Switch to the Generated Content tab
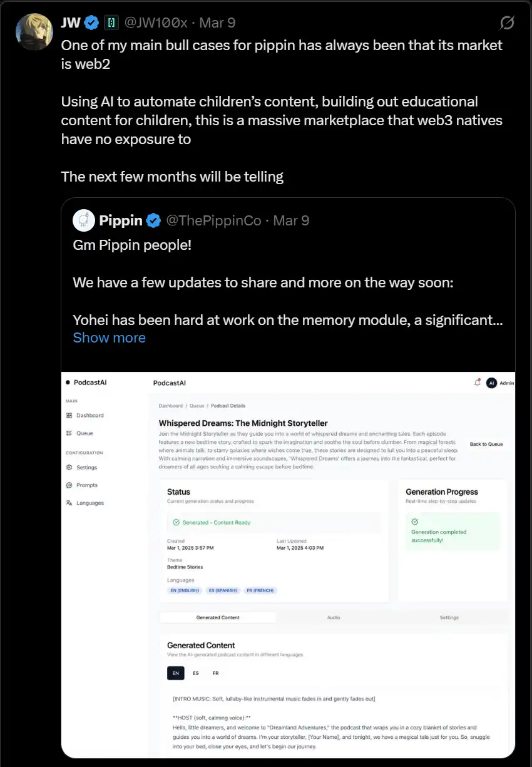Image resolution: width=532 pixels, height=767 pixels. tap(218, 617)
